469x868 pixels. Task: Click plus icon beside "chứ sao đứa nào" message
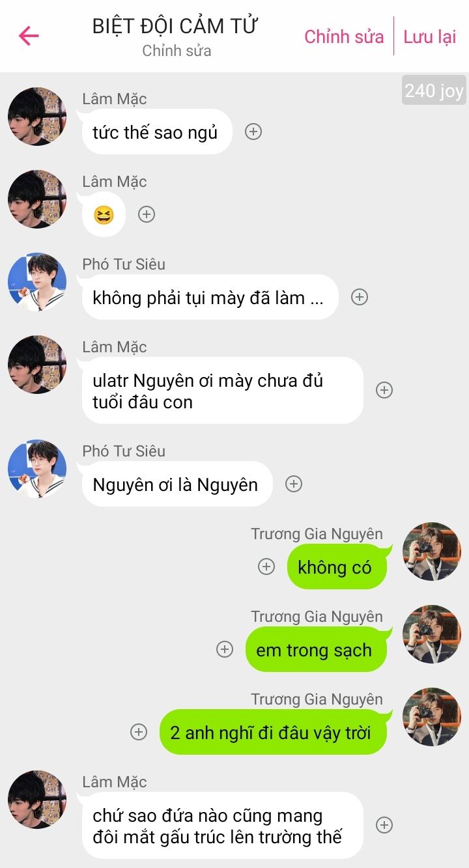[384, 825]
